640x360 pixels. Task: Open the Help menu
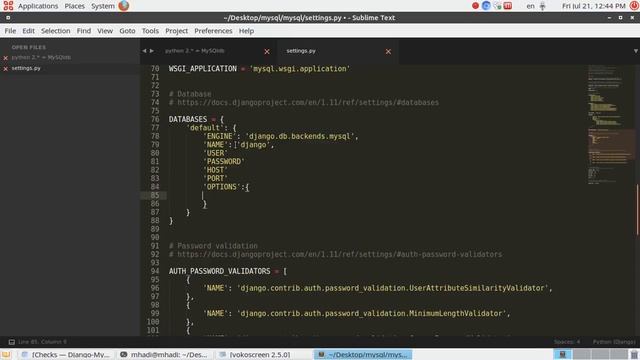click(246, 31)
